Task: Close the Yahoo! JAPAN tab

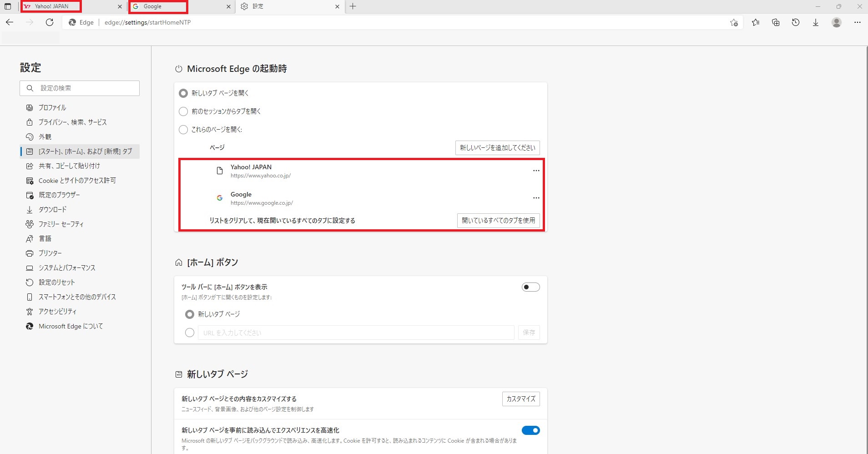Action: pyautogui.click(x=120, y=6)
